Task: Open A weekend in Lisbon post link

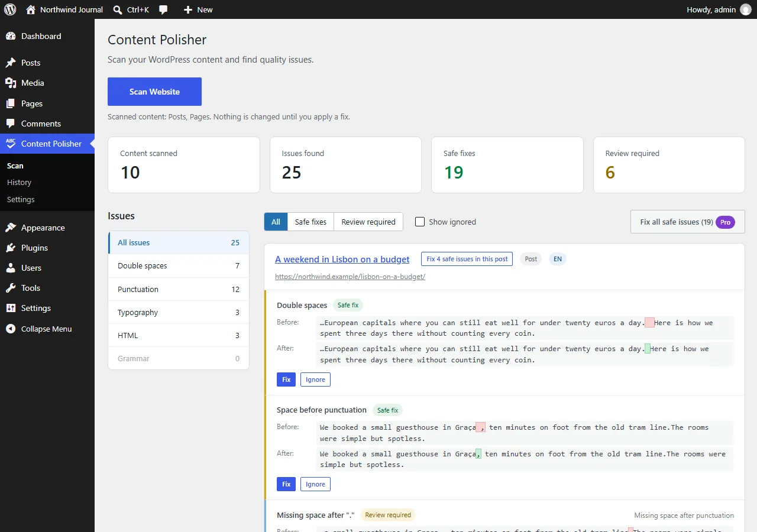Action: pos(342,259)
